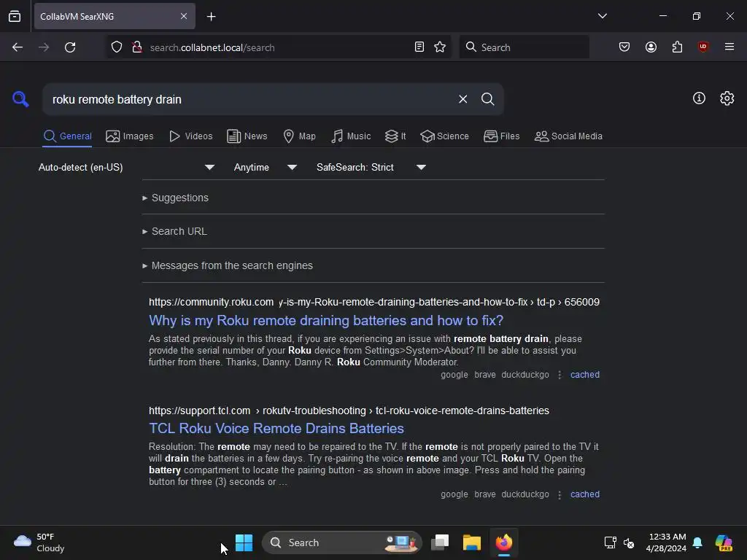Open the SearXNG about info icon
The width and height of the screenshot is (747, 560).
pos(699,98)
